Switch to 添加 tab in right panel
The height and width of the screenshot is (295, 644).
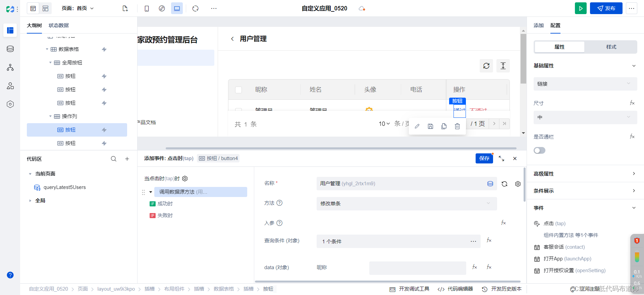point(539,26)
